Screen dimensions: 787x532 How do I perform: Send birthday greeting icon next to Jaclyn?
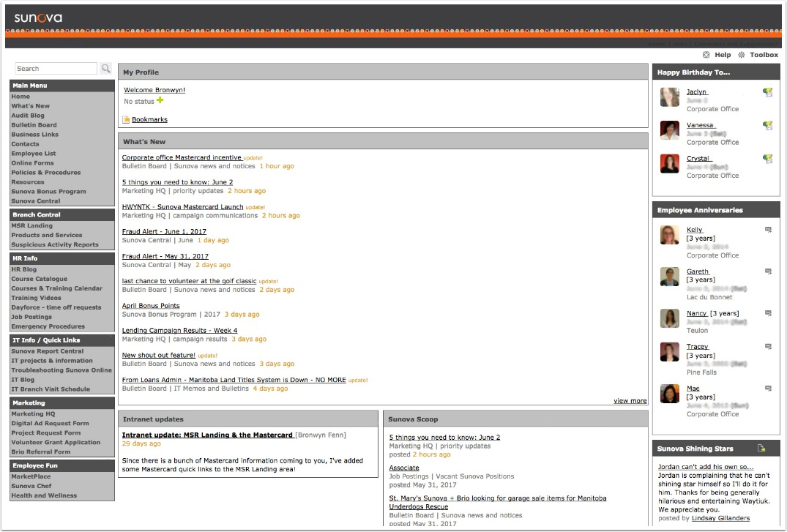coord(767,92)
